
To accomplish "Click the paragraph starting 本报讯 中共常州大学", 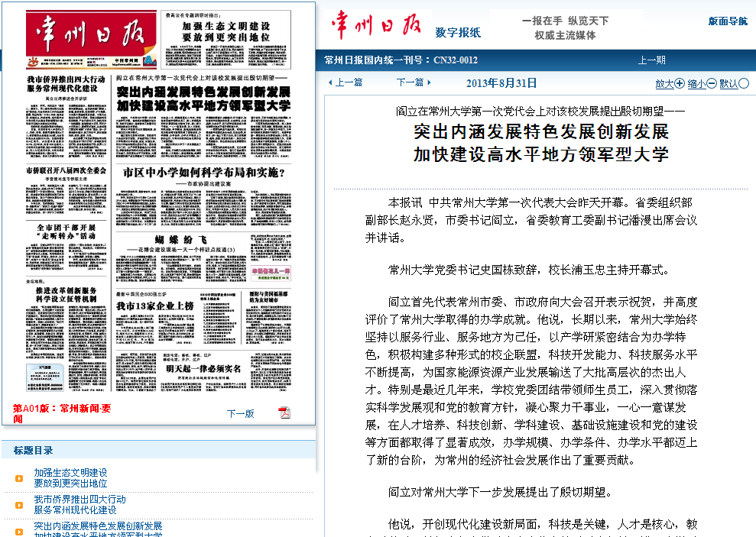I will (531, 220).
